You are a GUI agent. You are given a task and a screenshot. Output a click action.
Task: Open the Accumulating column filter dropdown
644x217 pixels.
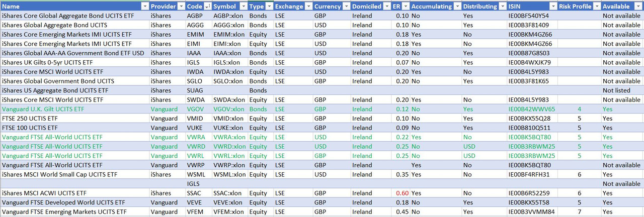tap(457, 7)
